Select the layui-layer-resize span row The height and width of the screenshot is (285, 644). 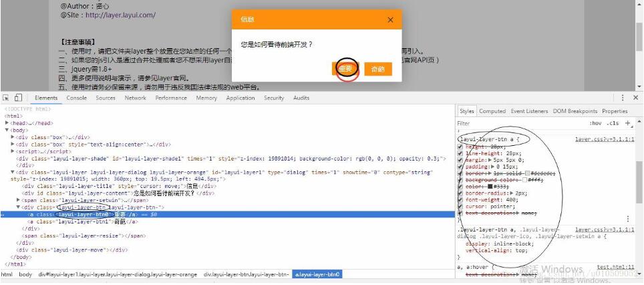coord(227,235)
